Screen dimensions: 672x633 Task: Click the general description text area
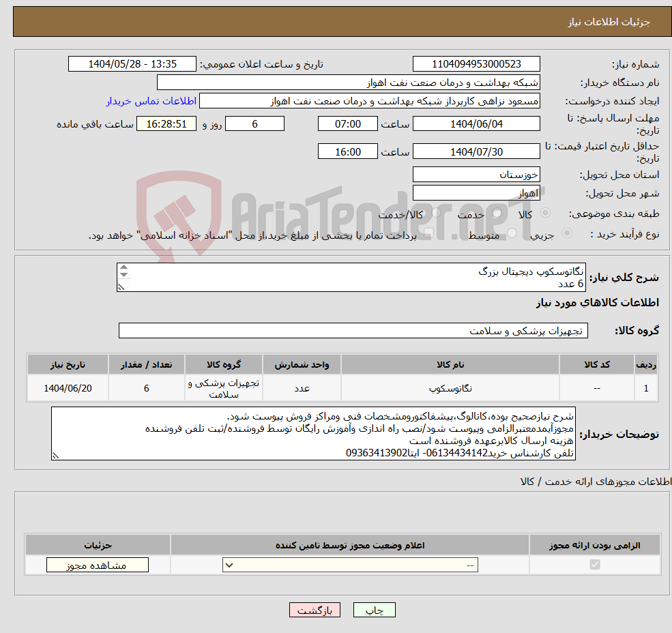click(351, 278)
